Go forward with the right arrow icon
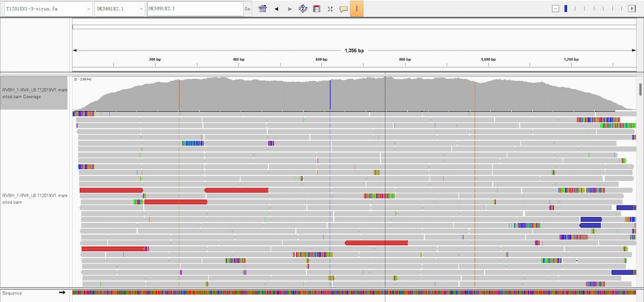Screen dimensions: 644x302 tap(290, 9)
